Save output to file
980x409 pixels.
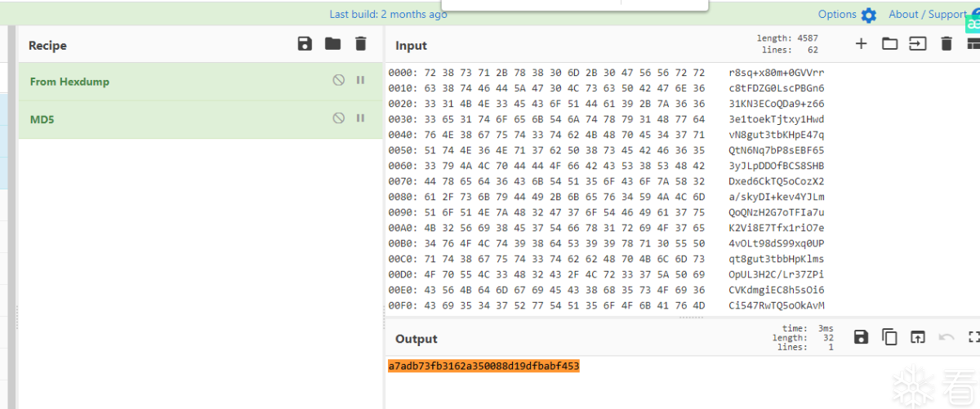click(x=861, y=337)
